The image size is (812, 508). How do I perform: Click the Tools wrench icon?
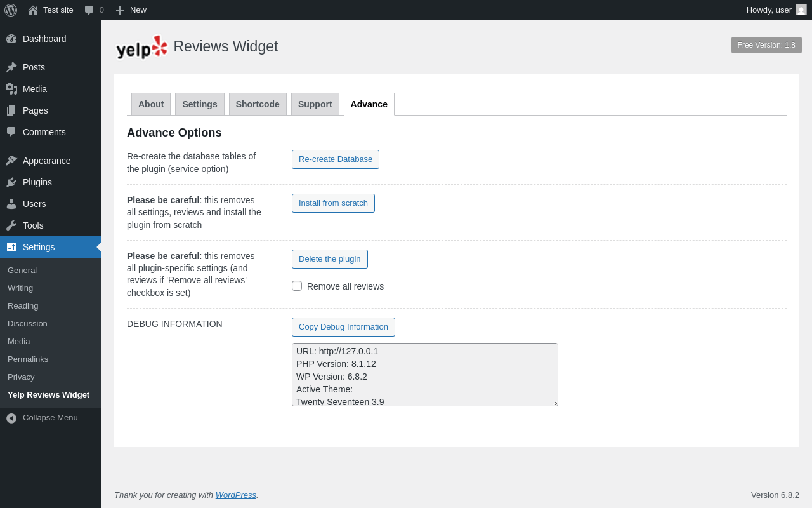click(11, 225)
